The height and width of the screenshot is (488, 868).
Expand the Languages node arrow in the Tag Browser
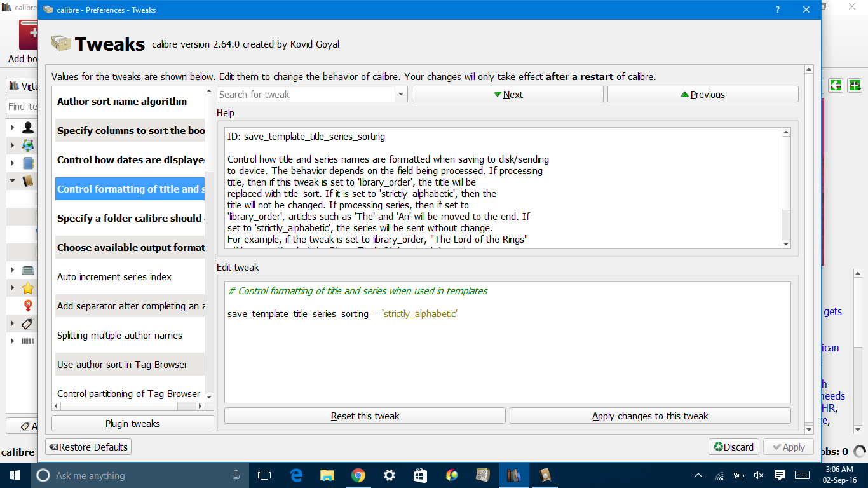point(12,146)
